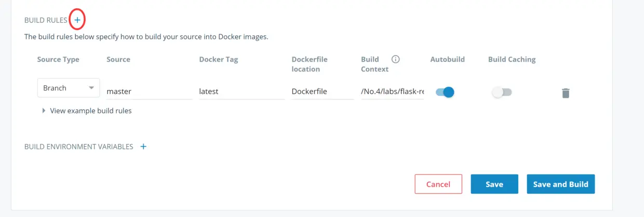Click the Docker Tag field containing latest

(242, 92)
